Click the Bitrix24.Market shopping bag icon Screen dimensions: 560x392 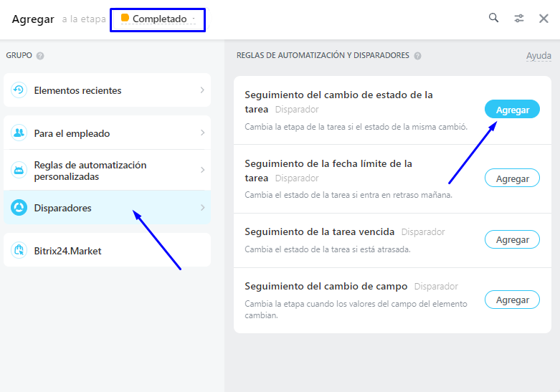[19, 250]
